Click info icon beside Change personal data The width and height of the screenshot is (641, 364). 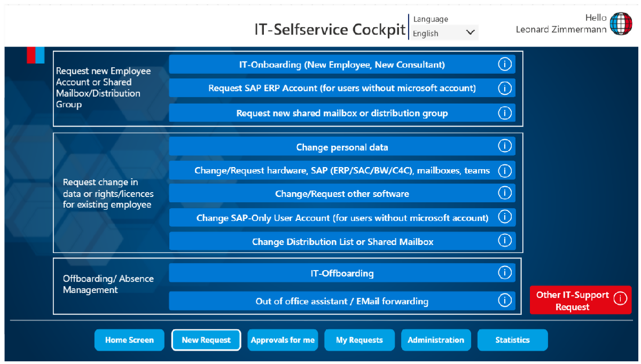(x=504, y=146)
